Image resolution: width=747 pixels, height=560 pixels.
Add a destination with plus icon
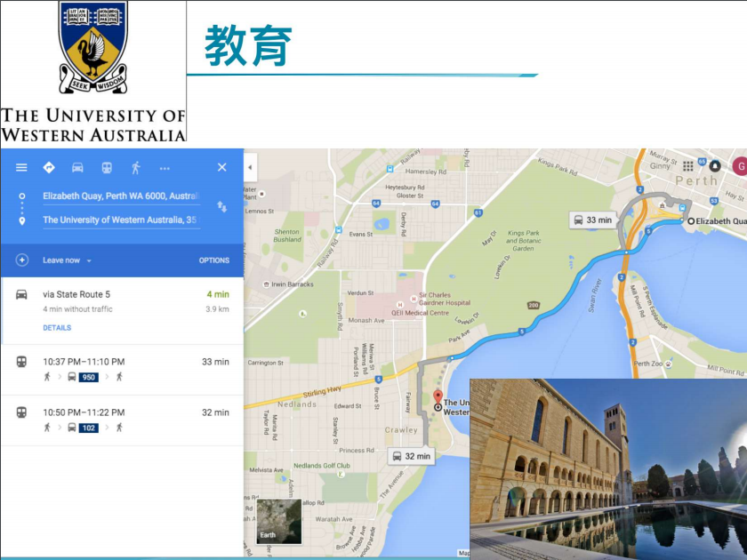click(22, 260)
